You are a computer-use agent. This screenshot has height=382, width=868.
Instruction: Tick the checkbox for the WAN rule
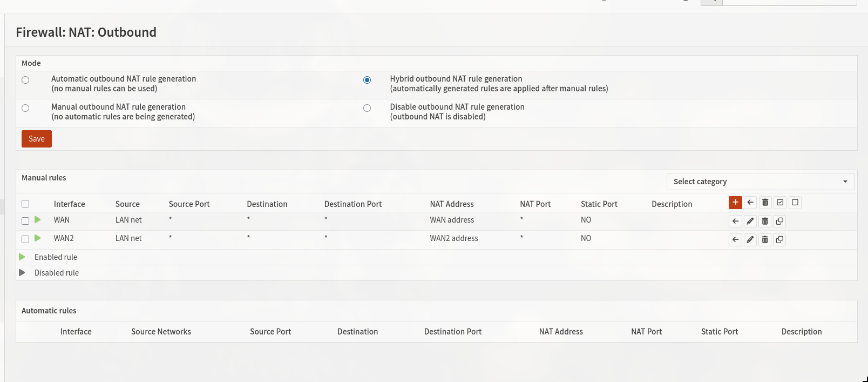coord(25,221)
